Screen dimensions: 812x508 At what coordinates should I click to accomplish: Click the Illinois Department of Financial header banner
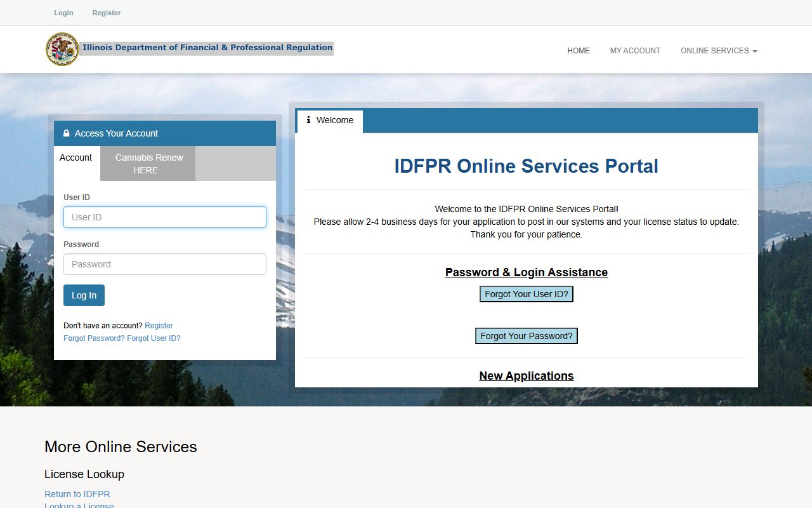point(207,48)
